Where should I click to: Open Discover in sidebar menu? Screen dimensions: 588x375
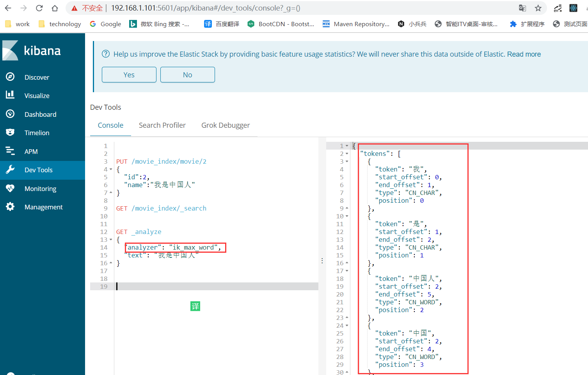tap(37, 77)
